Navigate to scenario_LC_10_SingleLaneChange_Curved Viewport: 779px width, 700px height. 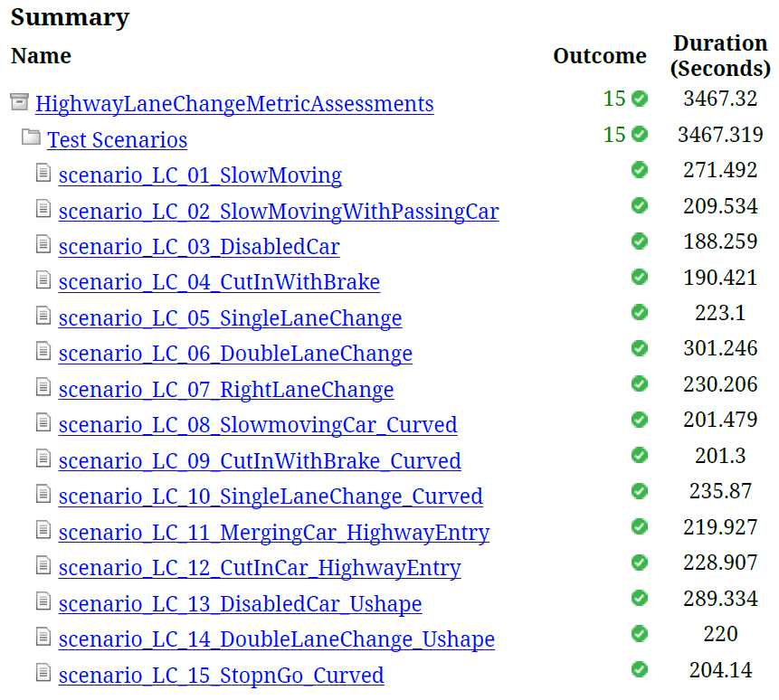point(271,497)
